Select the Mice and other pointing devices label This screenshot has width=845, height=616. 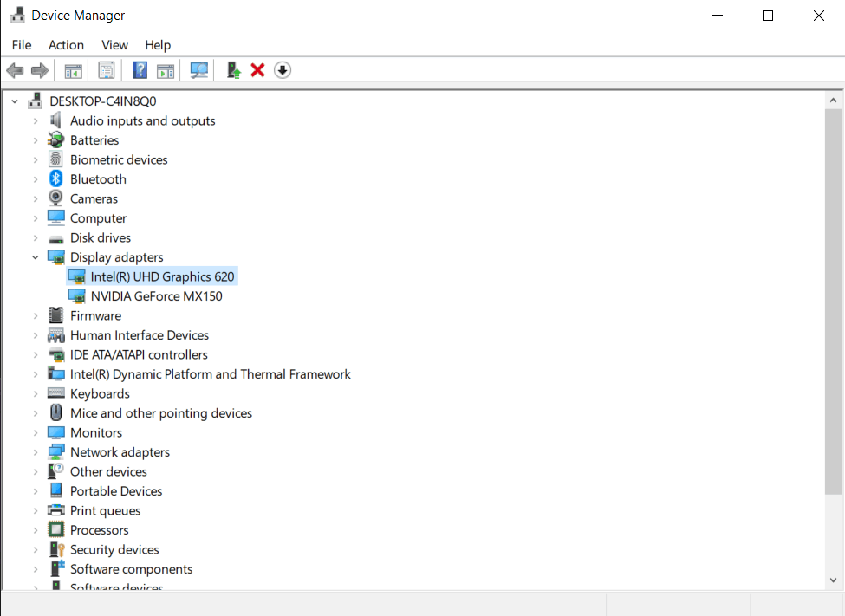pyautogui.click(x=161, y=412)
